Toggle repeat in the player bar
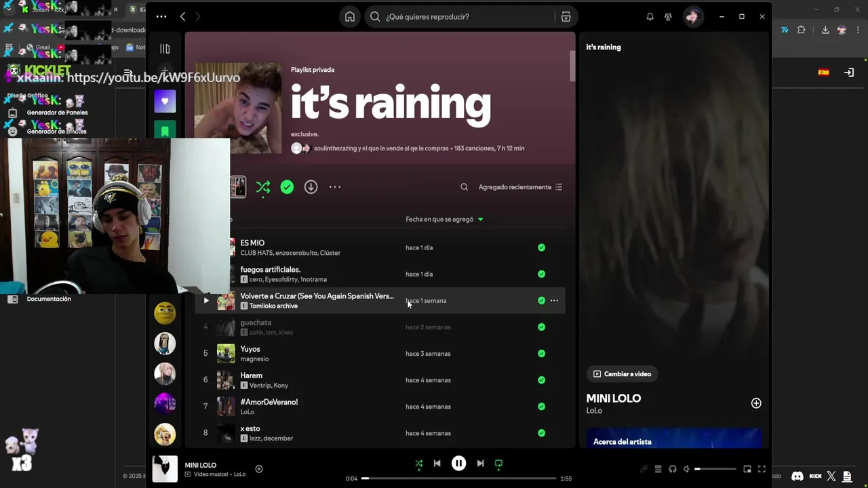Screen dimensions: 868x488 [x=498, y=464]
